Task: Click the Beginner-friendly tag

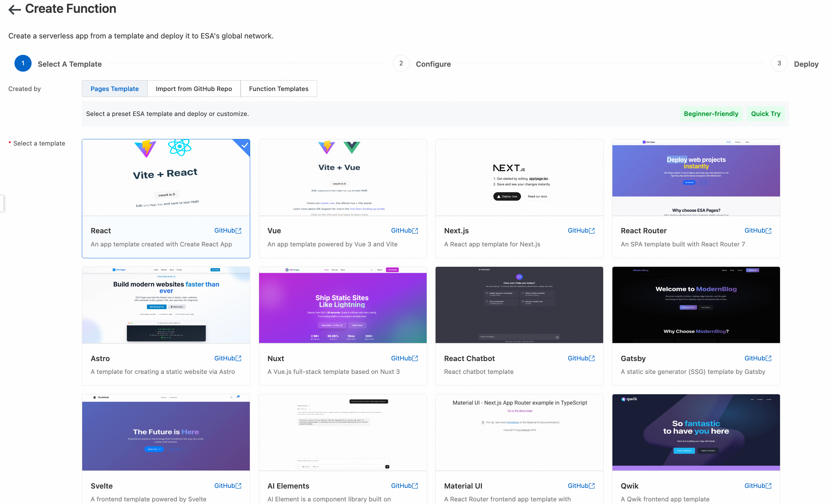Action: pyautogui.click(x=711, y=114)
